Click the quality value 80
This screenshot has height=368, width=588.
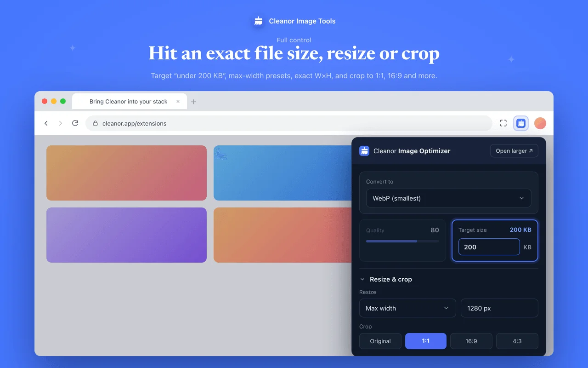435,230
